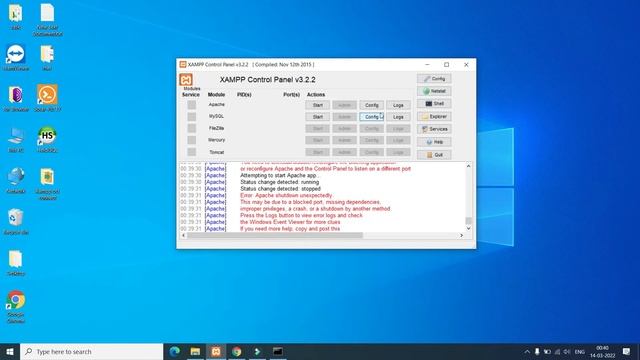The height and width of the screenshot is (360, 640).
Task: Open Apache Config button
Action: pos(371,105)
